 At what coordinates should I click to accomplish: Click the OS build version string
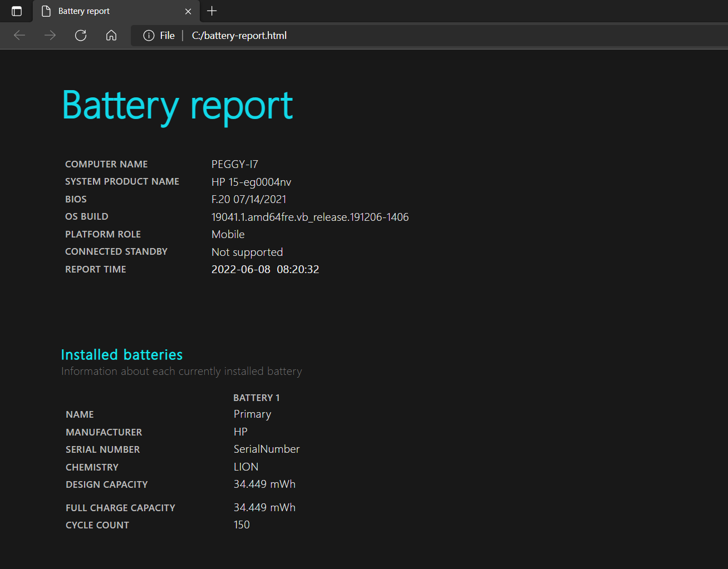tap(309, 217)
